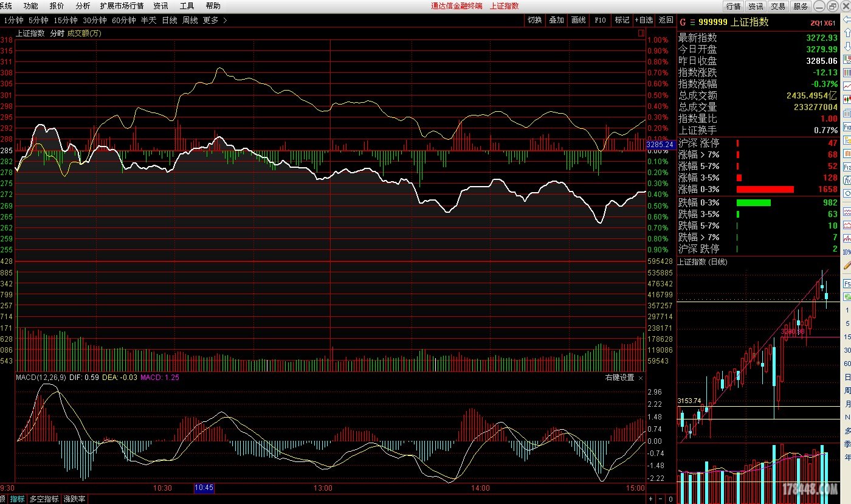The width and height of the screenshot is (851, 504).
Task: Open the 功能 menu
Action: pyautogui.click(x=30, y=5)
